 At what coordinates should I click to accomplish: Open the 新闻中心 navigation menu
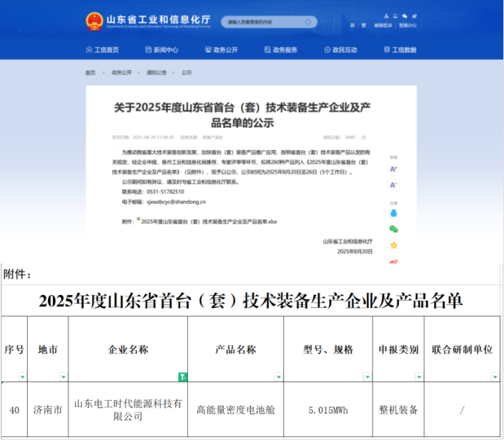tap(161, 50)
